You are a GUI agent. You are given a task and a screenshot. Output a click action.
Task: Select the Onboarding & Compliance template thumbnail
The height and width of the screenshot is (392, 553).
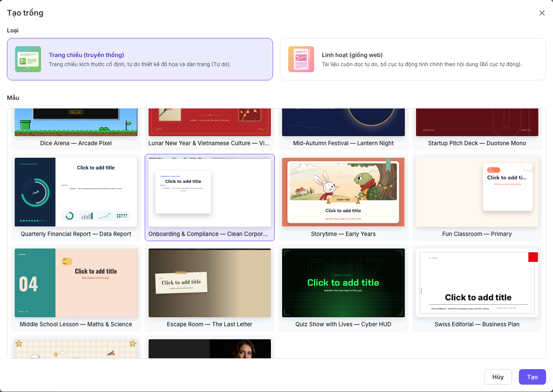210,192
